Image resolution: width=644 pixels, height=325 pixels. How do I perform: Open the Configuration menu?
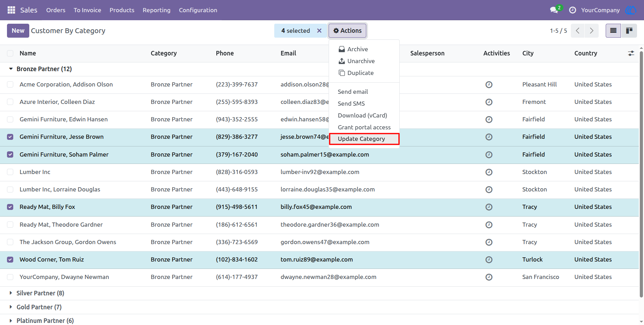click(x=198, y=10)
